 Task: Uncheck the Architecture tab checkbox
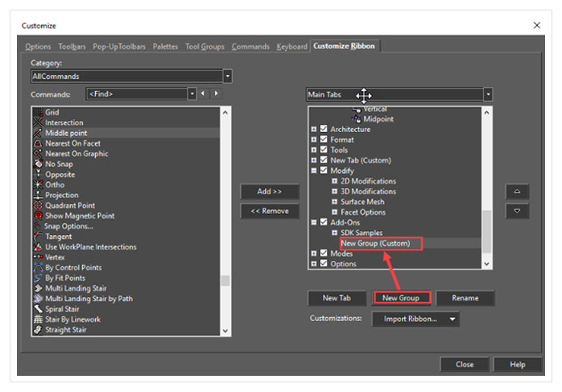324,129
